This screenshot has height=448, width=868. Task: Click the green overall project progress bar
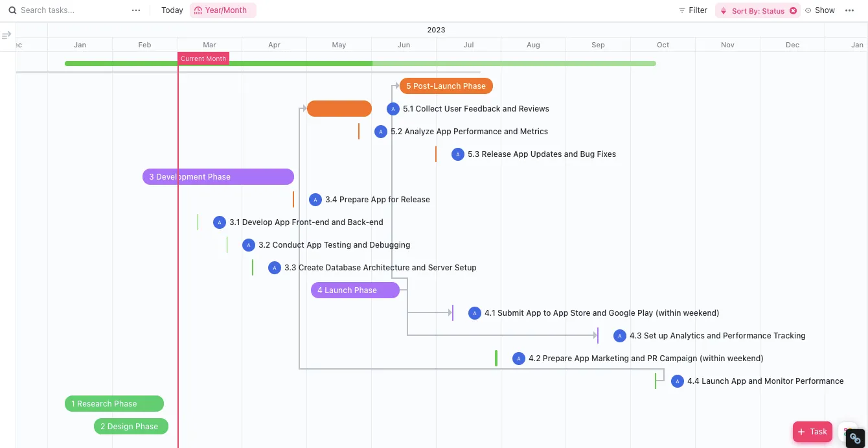[x=360, y=64]
